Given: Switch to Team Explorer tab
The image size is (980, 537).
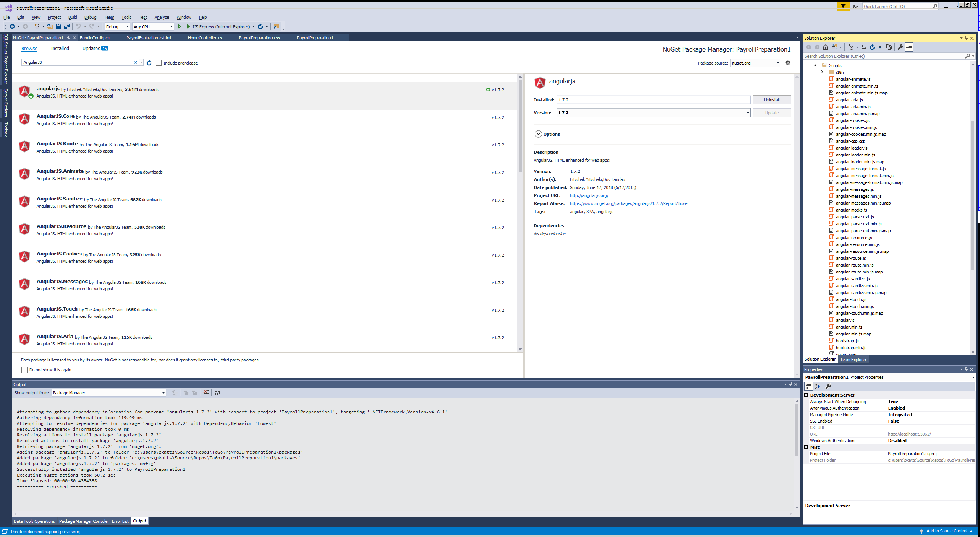Looking at the screenshot, I should point(853,360).
